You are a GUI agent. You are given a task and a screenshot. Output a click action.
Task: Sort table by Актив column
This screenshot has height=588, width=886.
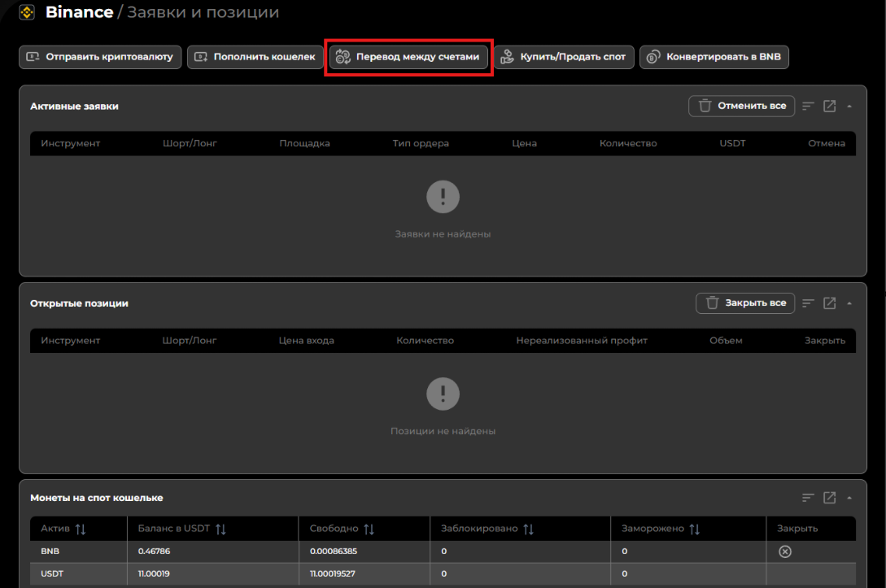coord(80,529)
